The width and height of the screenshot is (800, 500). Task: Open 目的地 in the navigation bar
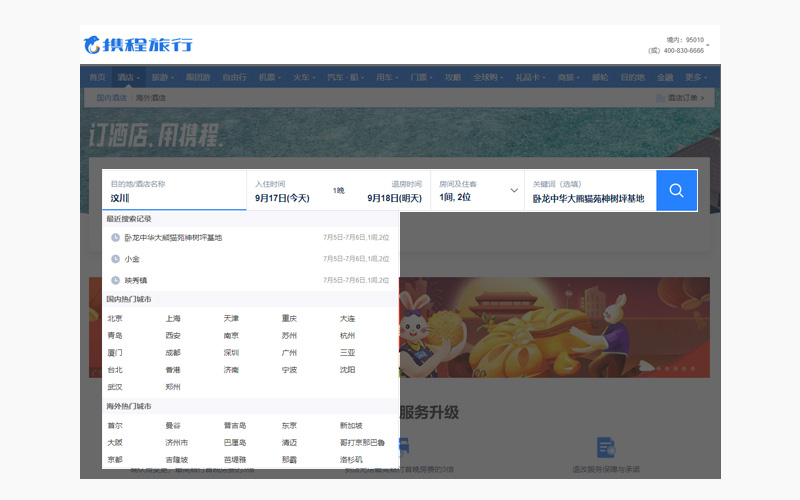point(632,77)
